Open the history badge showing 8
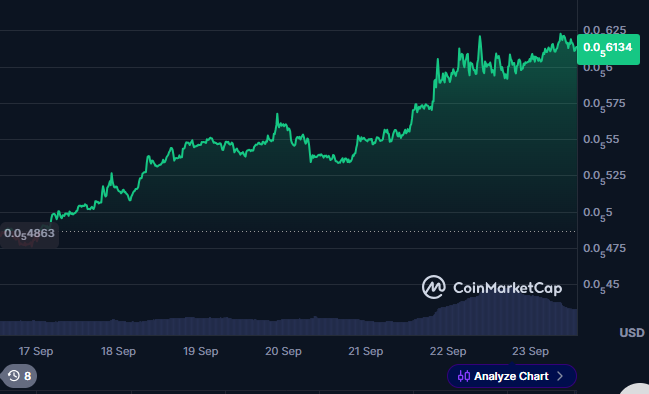This screenshot has width=649, height=394. click(x=19, y=376)
